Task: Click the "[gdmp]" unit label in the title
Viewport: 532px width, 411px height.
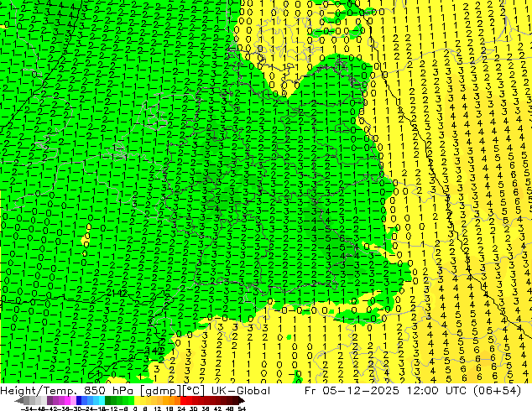Action: click(x=159, y=391)
